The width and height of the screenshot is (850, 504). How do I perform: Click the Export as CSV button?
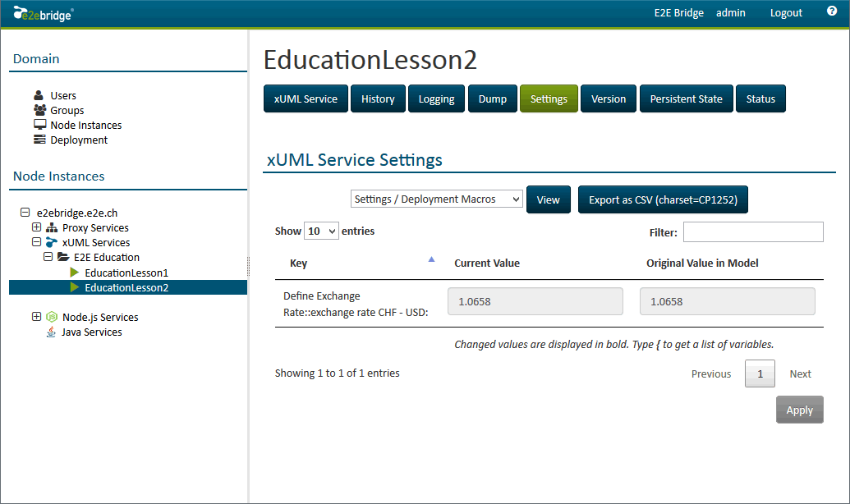(663, 200)
